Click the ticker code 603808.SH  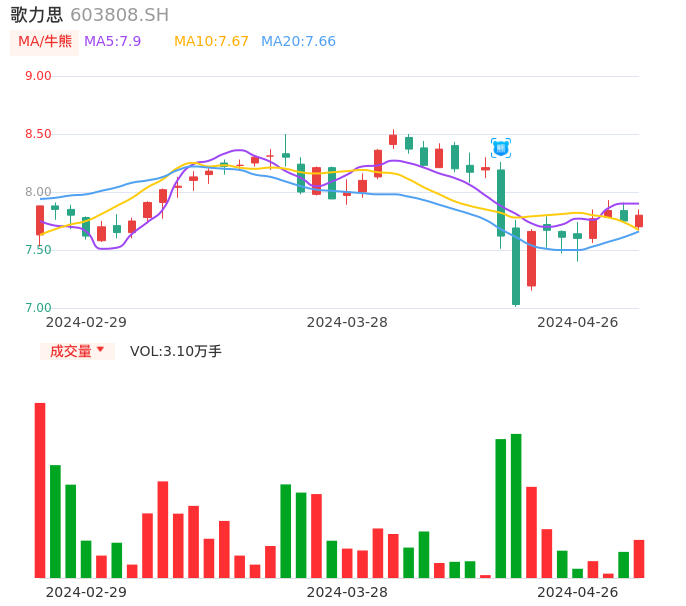click(119, 15)
